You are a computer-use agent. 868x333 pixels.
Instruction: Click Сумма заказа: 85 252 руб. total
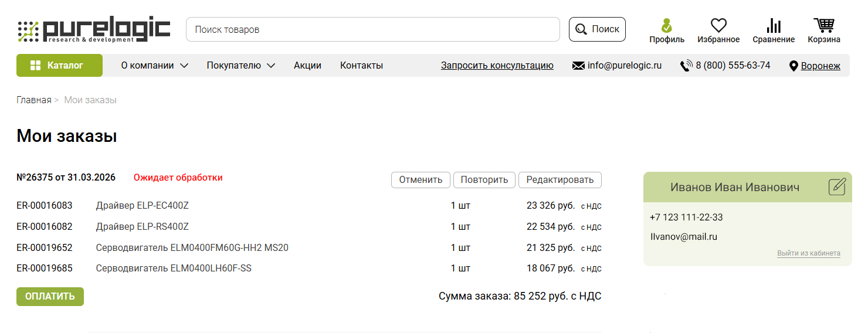pyautogui.click(x=520, y=297)
